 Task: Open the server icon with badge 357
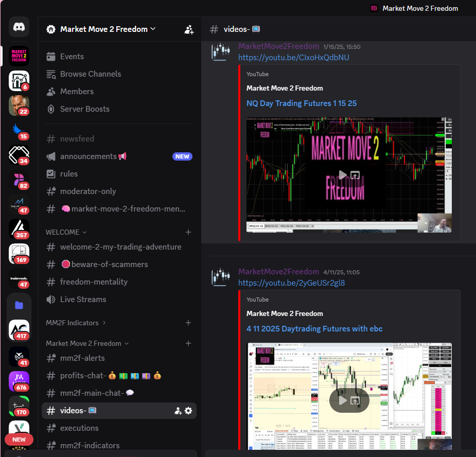pos(19,229)
